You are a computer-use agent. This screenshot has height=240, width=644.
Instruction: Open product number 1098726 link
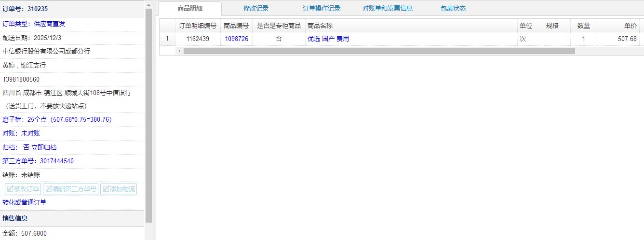tap(236, 39)
